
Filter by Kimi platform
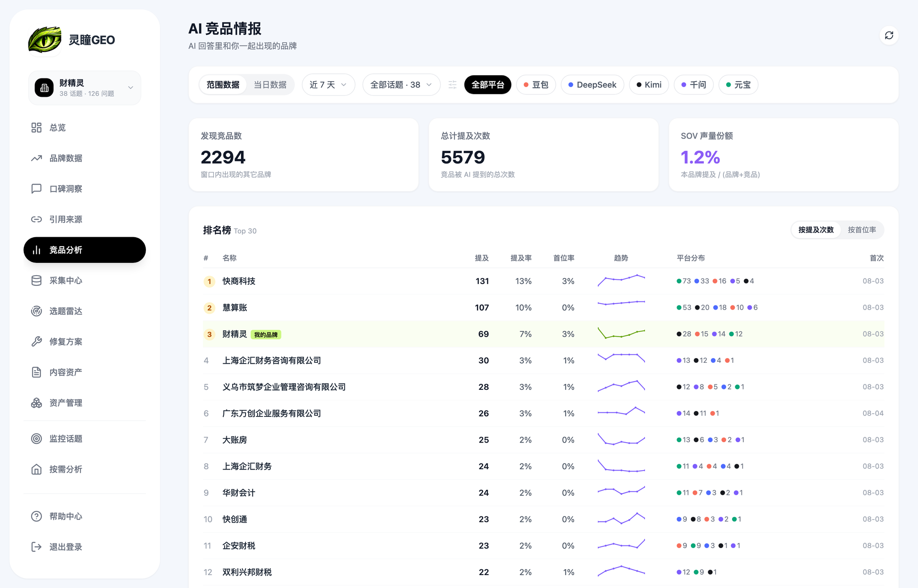[x=649, y=85]
